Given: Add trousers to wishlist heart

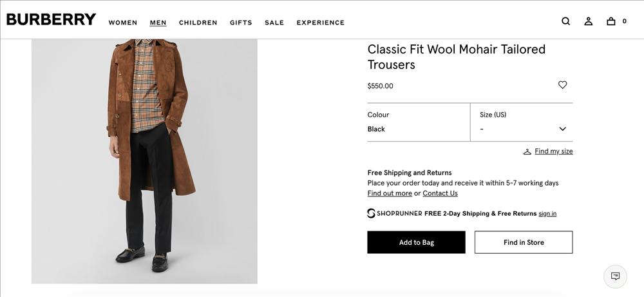Looking at the screenshot, I should (x=562, y=85).
